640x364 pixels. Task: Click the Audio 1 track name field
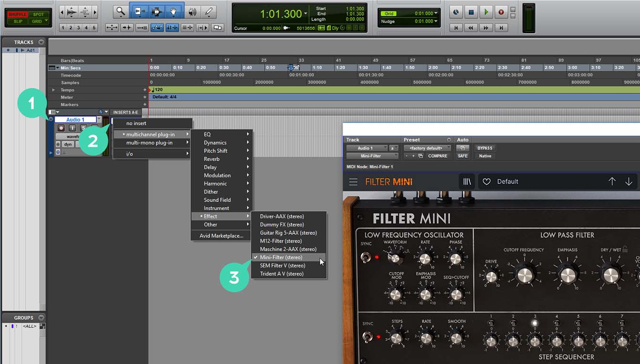point(75,120)
